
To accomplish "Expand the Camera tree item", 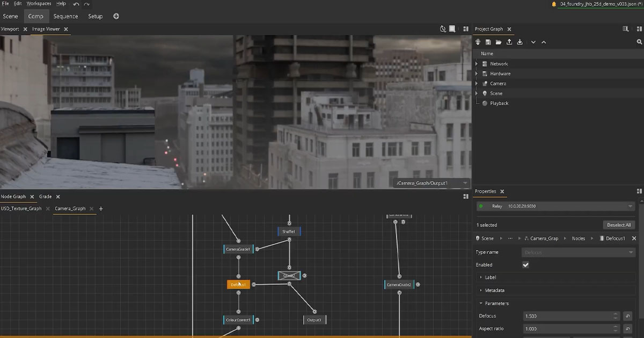I will pos(477,84).
